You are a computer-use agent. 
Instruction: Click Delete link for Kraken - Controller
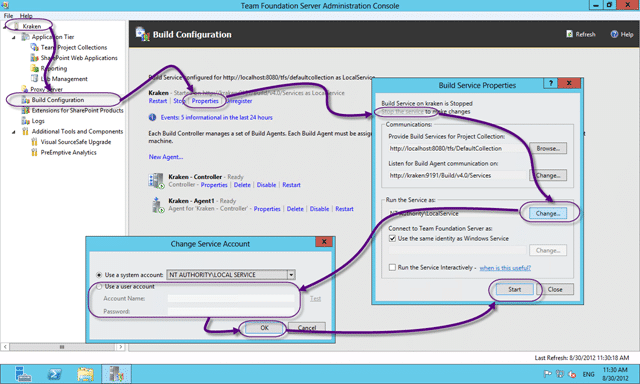242,185
